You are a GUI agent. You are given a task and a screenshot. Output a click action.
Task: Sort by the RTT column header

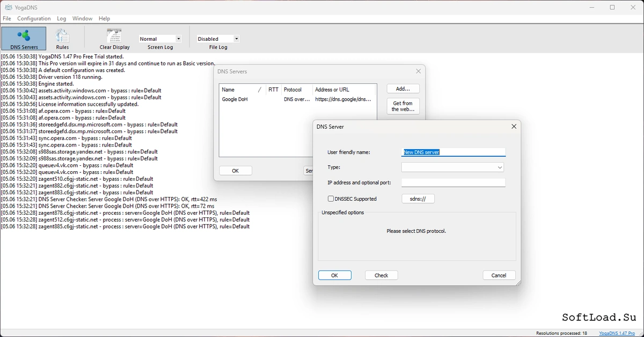(x=273, y=90)
